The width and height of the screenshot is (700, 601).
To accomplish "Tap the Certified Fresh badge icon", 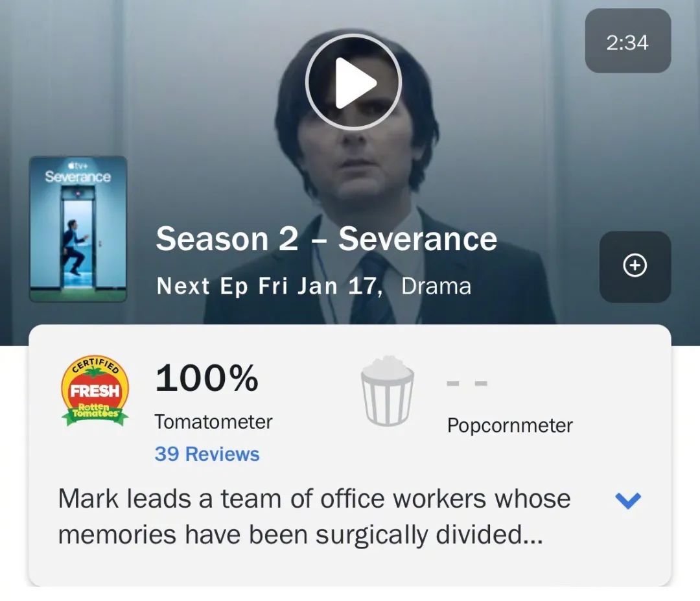I will click(x=95, y=391).
